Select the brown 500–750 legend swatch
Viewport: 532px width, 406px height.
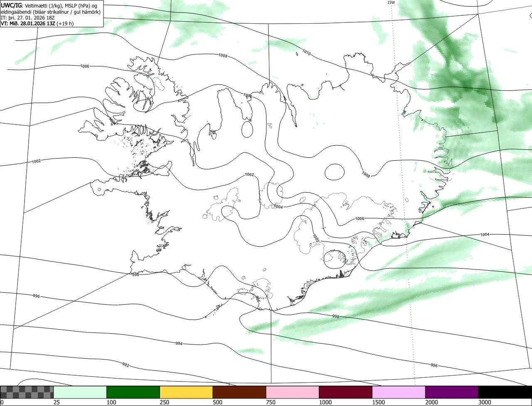[239, 392]
